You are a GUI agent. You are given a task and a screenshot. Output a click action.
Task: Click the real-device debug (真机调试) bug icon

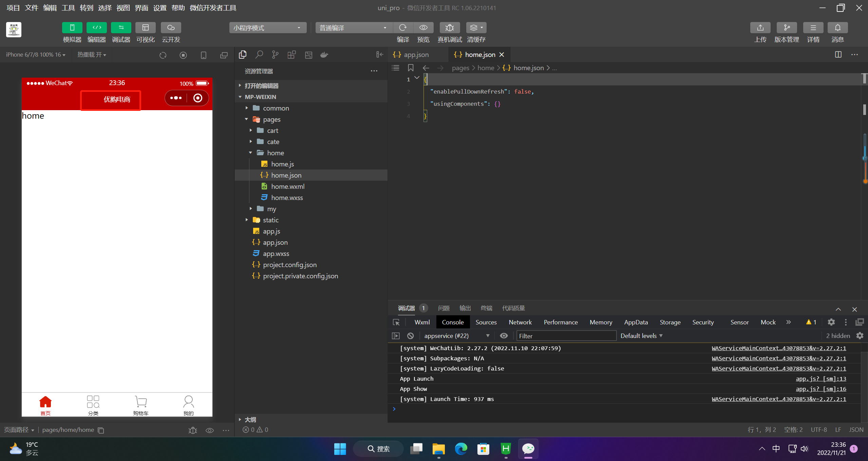450,28
